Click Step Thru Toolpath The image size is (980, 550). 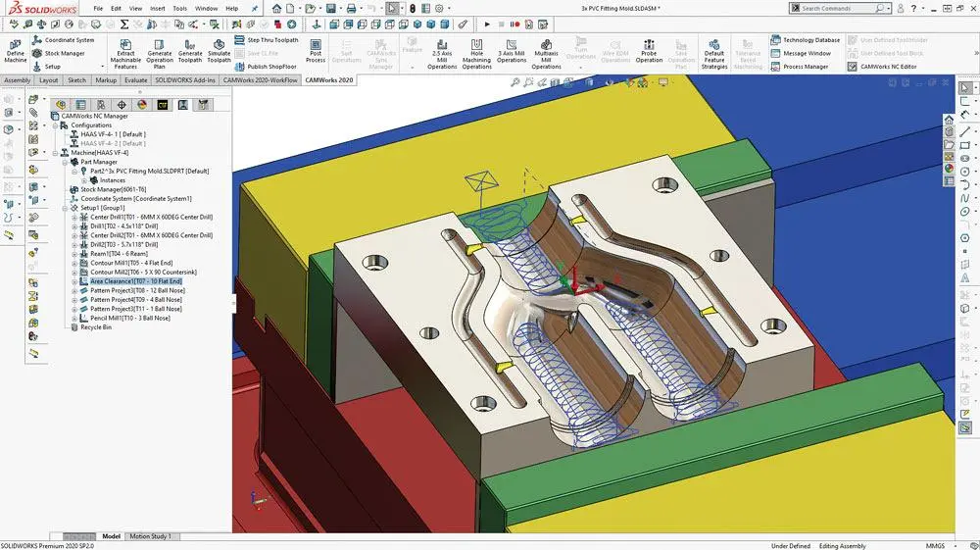tap(267, 40)
